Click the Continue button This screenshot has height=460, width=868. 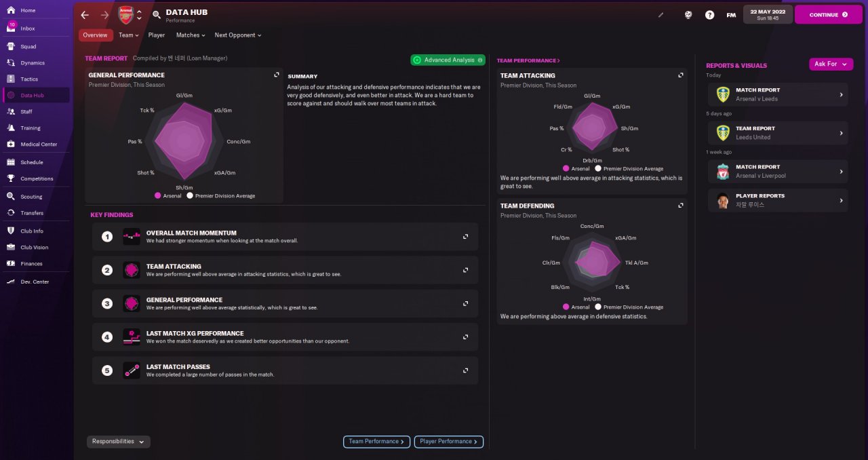point(829,15)
